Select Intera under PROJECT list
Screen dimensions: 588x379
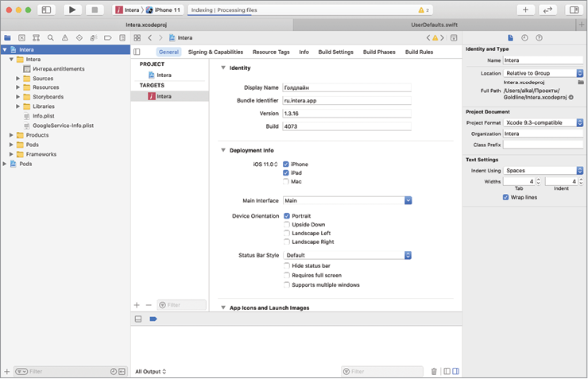[x=163, y=75]
